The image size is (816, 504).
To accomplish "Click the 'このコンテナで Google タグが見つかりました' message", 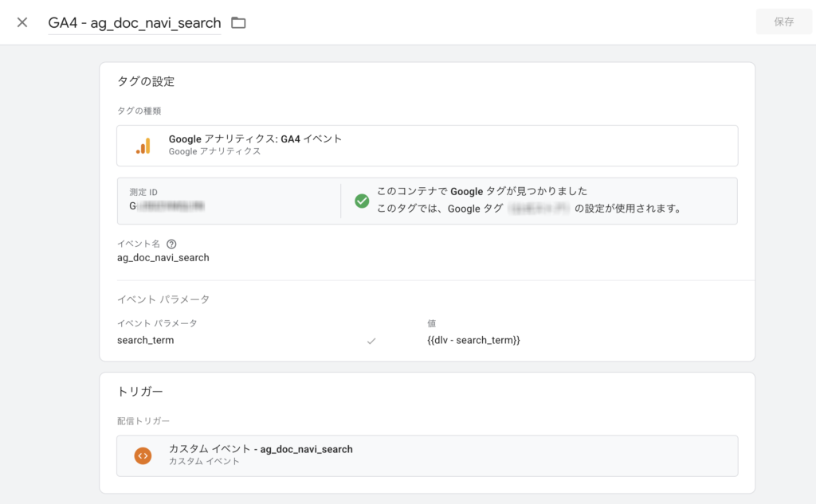I will point(481,191).
